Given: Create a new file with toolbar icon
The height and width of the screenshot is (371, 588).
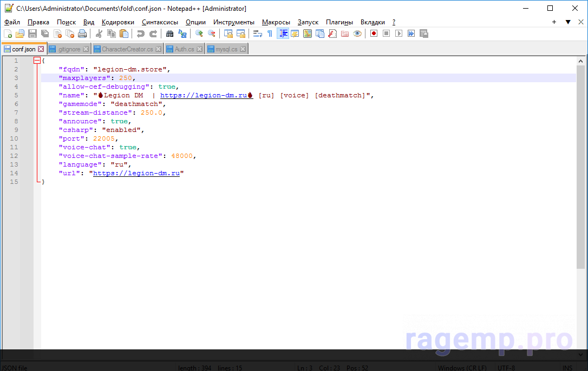Looking at the screenshot, I should click(x=8, y=34).
